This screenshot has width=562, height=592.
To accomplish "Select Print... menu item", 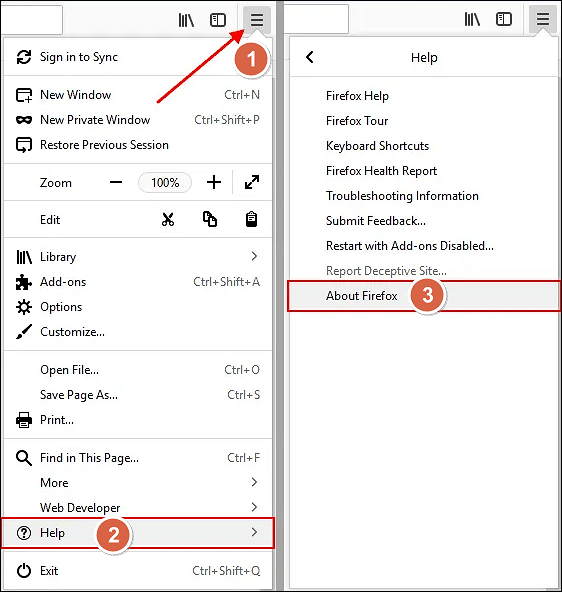I will pos(138,420).
